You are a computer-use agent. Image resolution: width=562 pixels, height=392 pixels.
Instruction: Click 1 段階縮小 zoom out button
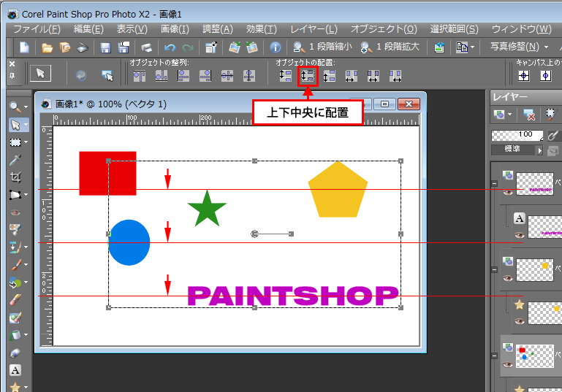[x=322, y=47]
